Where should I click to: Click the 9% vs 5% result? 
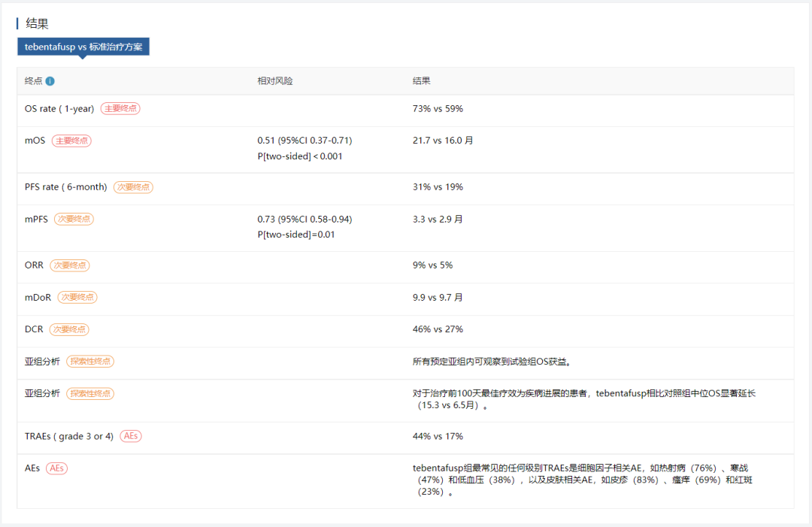[x=432, y=265]
